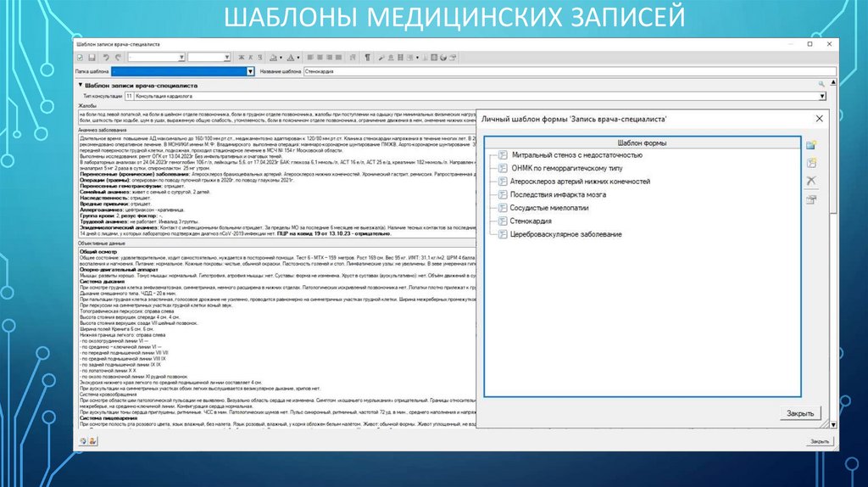Click the delete (X) icon beside template list

(811, 182)
